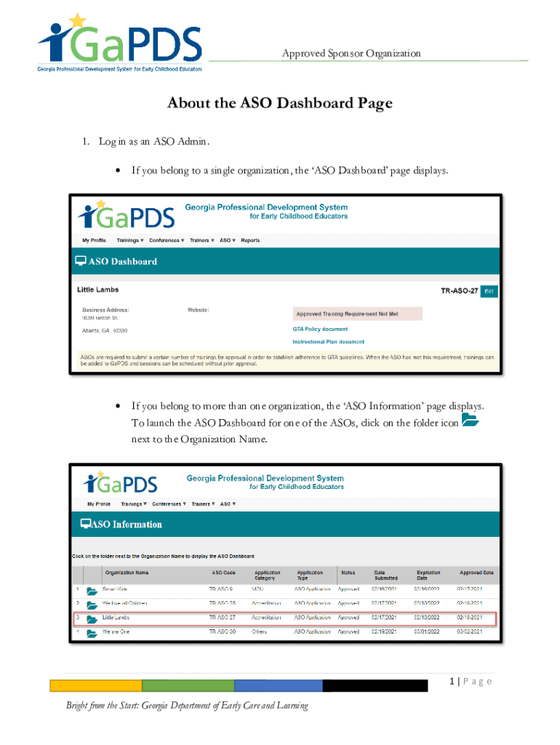
Task: Click the large GaPDS logo in page header
Action: click(x=120, y=42)
